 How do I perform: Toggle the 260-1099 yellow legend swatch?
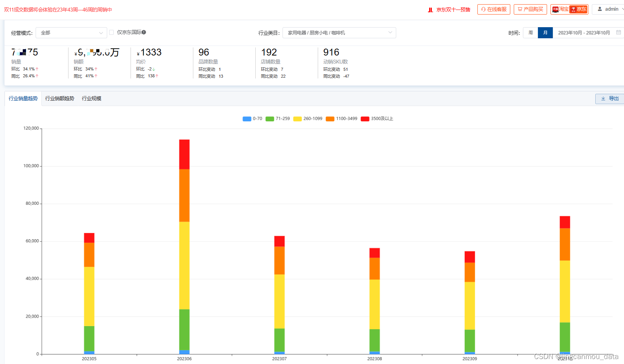pyautogui.click(x=297, y=119)
